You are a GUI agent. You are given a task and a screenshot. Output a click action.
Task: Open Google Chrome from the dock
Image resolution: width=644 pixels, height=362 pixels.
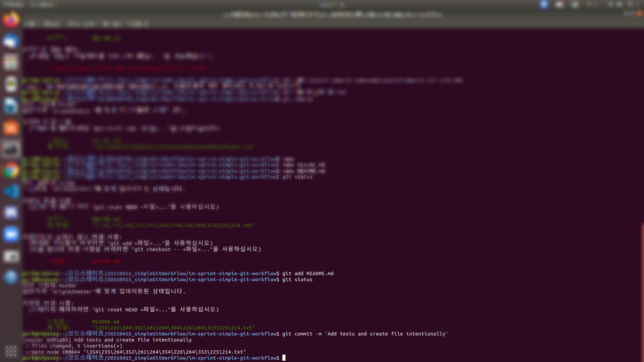[11, 171]
